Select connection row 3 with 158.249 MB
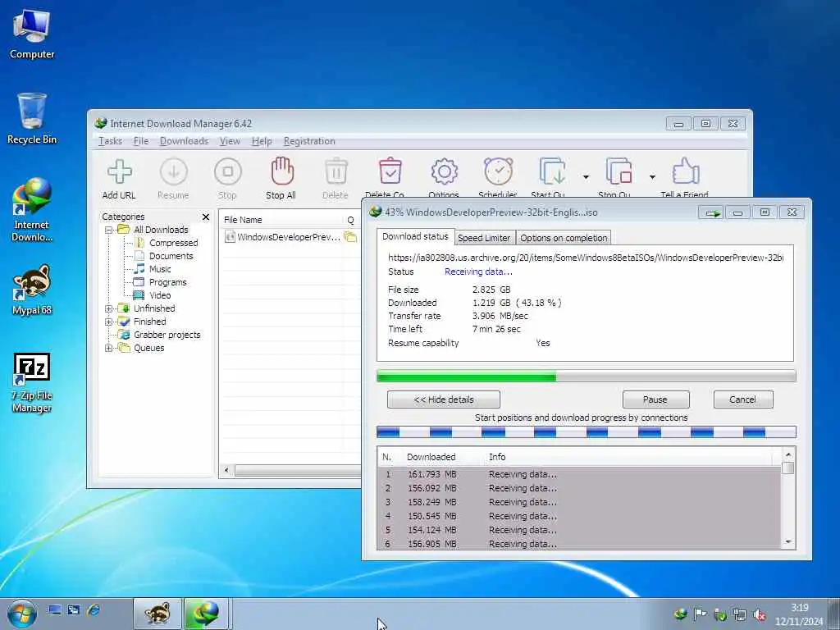This screenshot has height=630, width=840. (579, 503)
